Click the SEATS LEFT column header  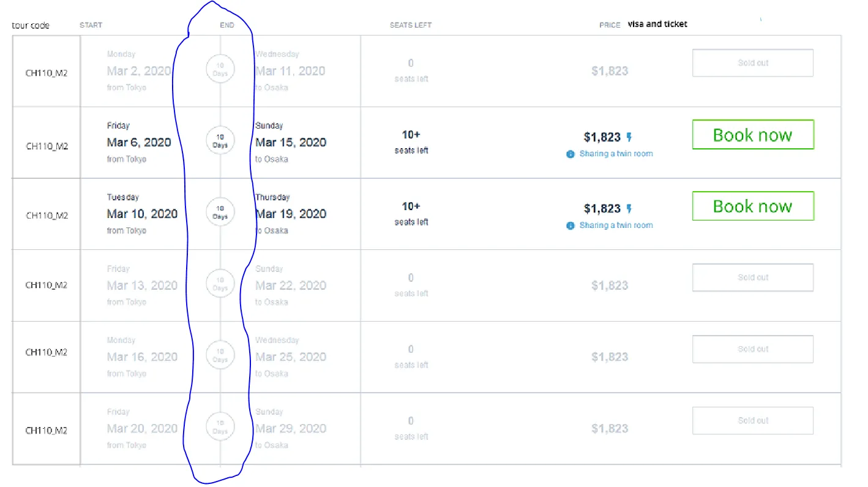click(411, 25)
